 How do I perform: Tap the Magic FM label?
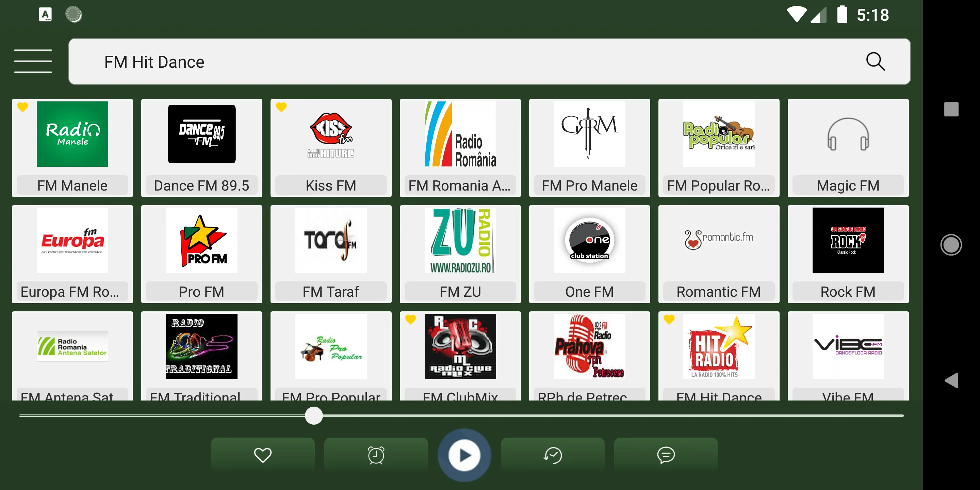(x=848, y=186)
